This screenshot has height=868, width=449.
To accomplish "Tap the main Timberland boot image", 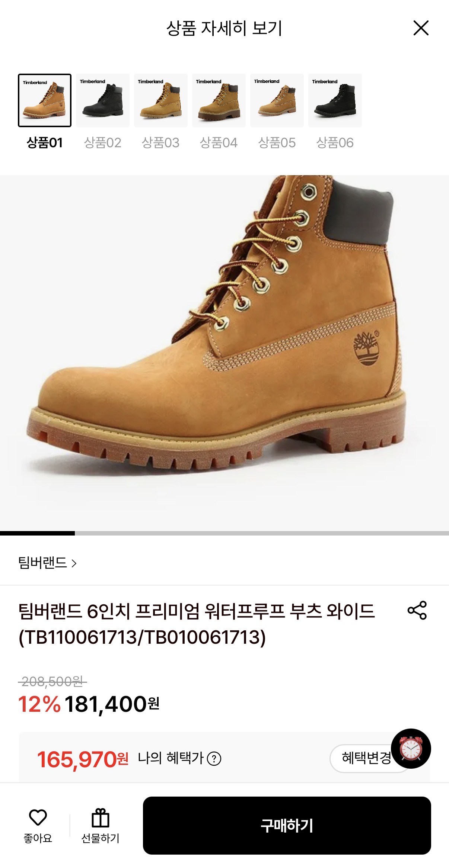I will tap(225, 353).
